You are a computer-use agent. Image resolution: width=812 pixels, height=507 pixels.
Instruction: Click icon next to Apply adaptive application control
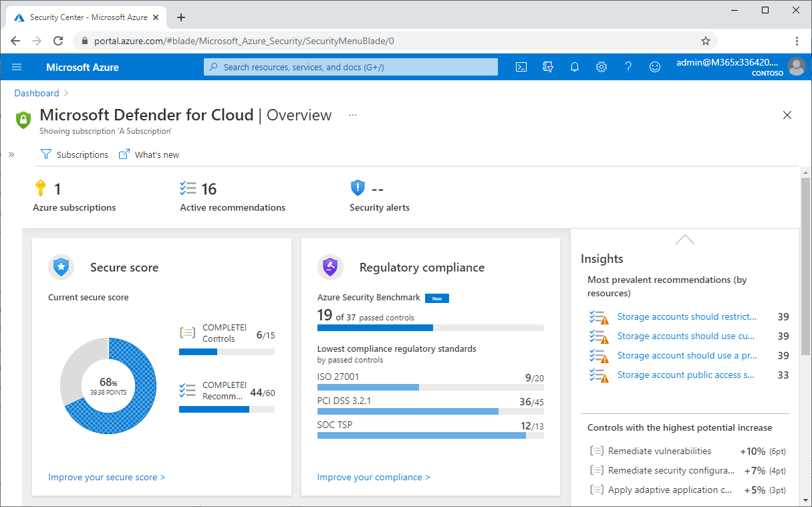tap(597, 490)
